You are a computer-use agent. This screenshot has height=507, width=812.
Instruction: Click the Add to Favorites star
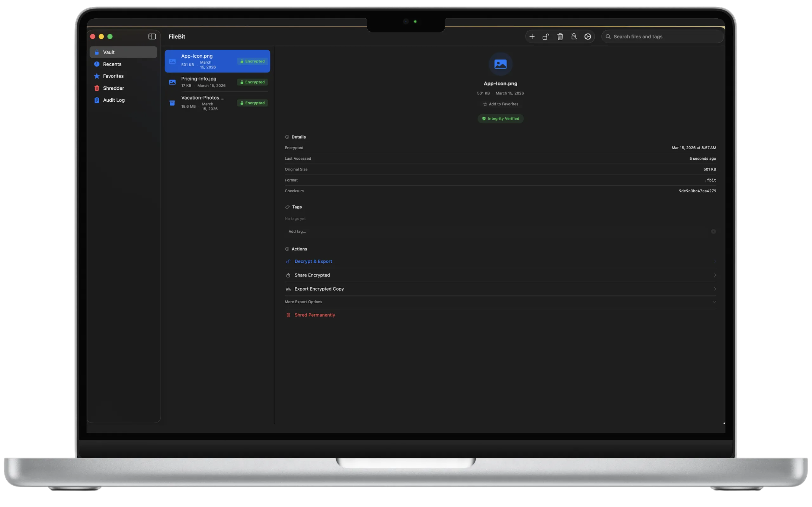pos(500,104)
